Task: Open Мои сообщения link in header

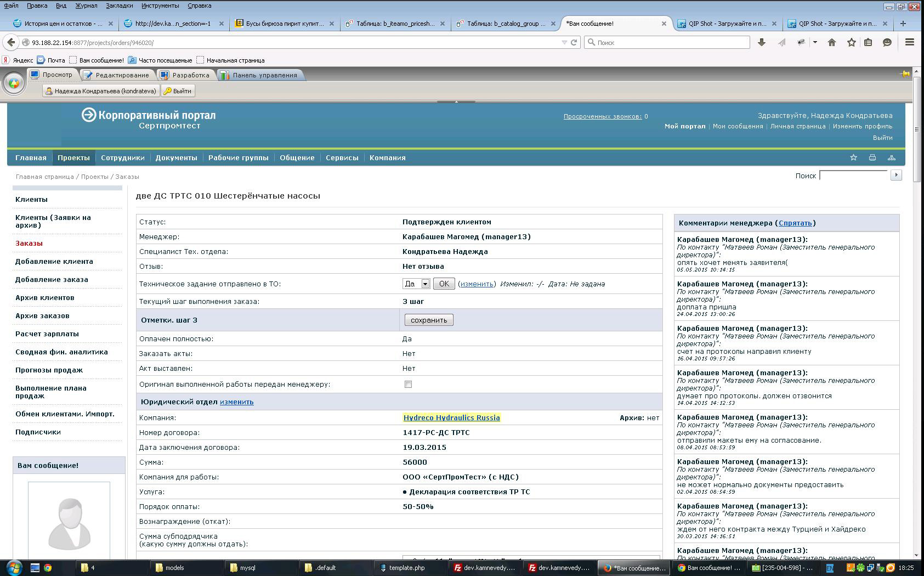Action: click(738, 126)
